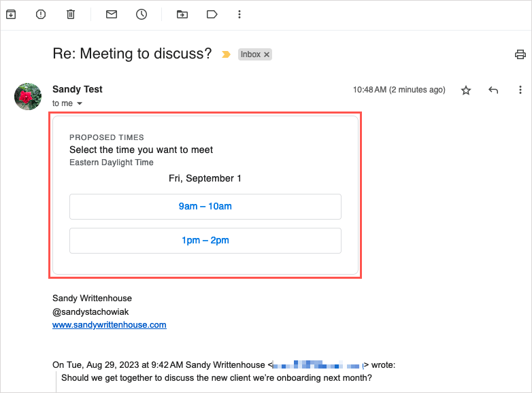Delete this email with trash icon
The image size is (532, 393).
coord(71,14)
